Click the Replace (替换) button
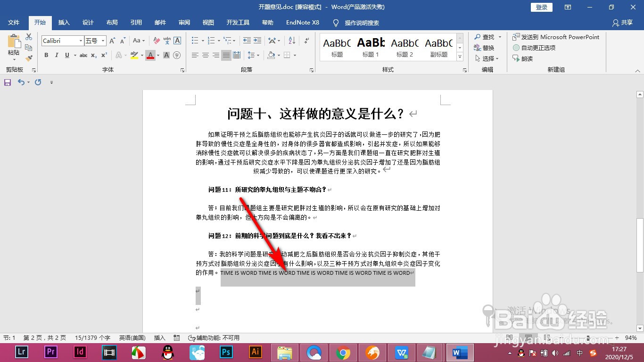644x362 pixels. click(x=484, y=48)
